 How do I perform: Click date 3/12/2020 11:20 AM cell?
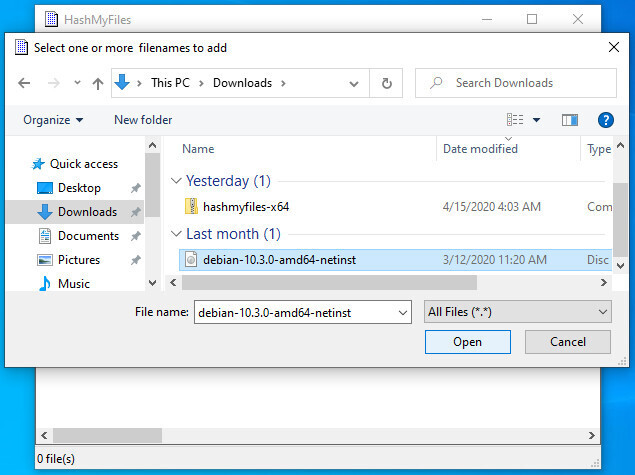(494, 260)
